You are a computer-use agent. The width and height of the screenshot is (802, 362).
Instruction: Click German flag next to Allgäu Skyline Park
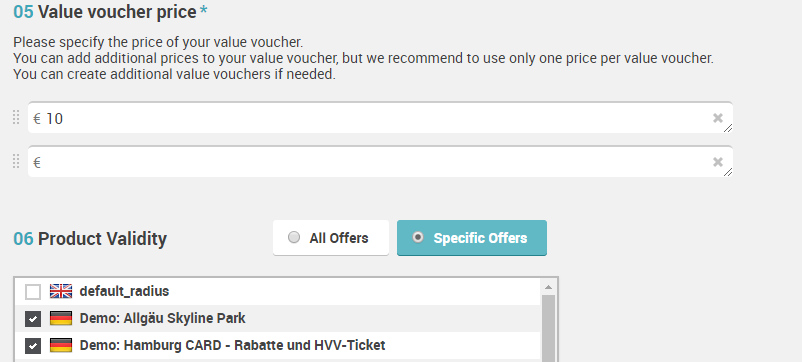(x=61, y=319)
